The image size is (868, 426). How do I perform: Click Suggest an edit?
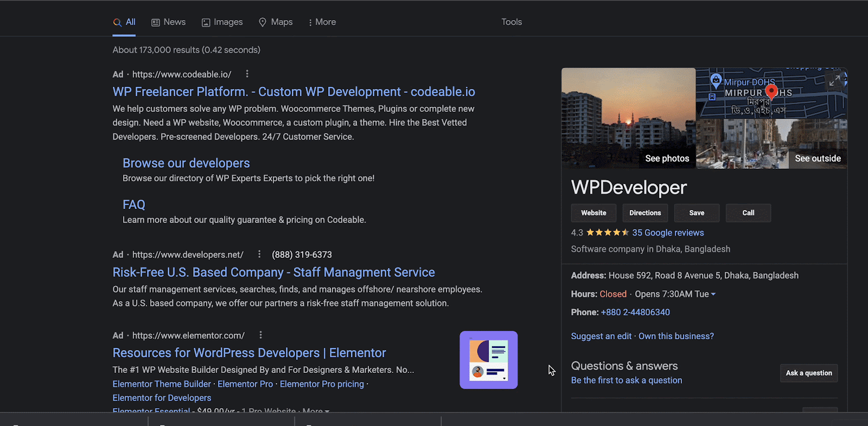click(601, 336)
